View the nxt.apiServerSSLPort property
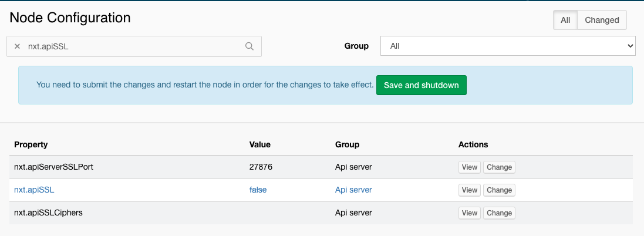This screenshot has width=644, height=236. coord(470,167)
